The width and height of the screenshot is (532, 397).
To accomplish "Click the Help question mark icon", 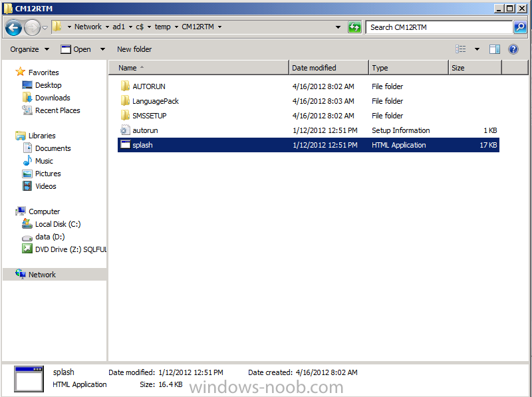I will click(513, 49).
